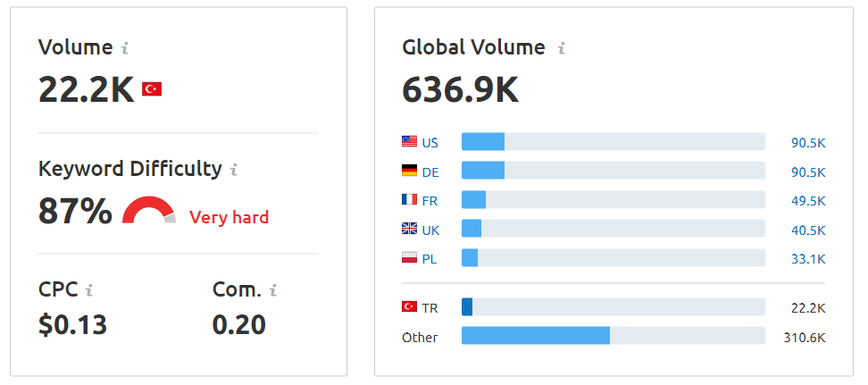Click the German flag icon
868x385 pixels.
(x=409, y=170)
